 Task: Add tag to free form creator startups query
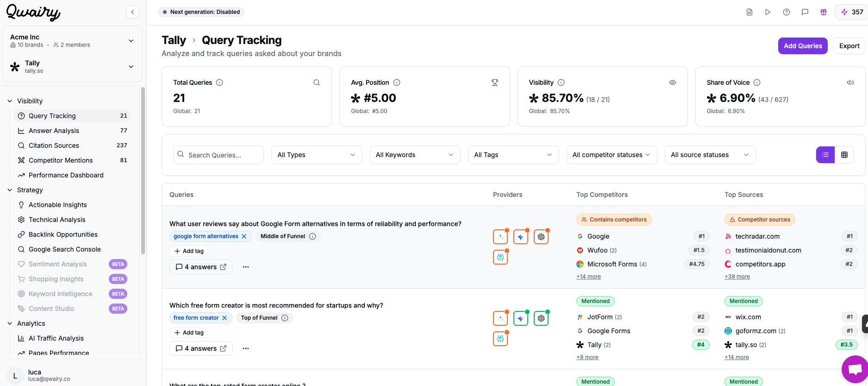(x=189, y=333)
